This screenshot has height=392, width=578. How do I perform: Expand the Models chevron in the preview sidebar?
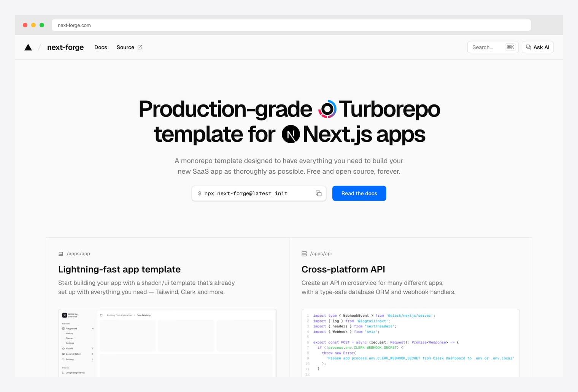pos(93,348)
